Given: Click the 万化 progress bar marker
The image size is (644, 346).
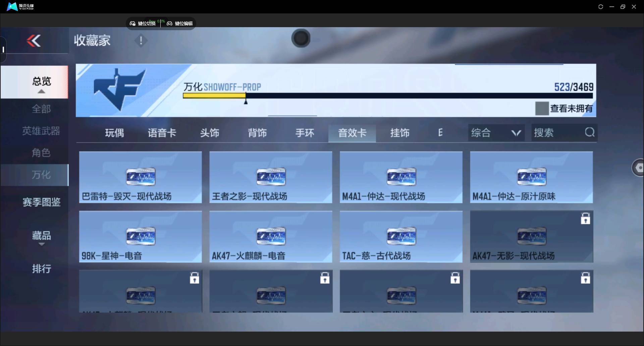Looking at the screenshot, I should coord(246,101).
